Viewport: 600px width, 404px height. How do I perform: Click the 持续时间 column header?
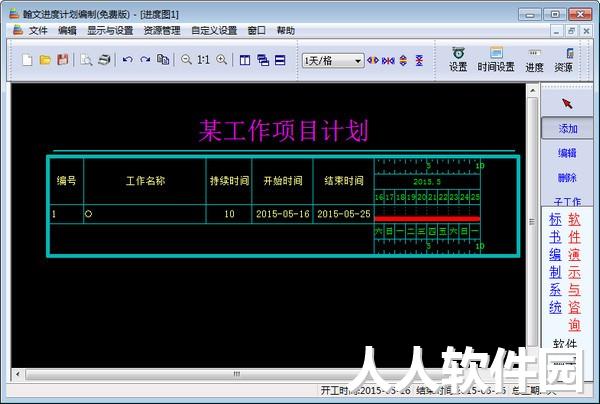(229, 181)
